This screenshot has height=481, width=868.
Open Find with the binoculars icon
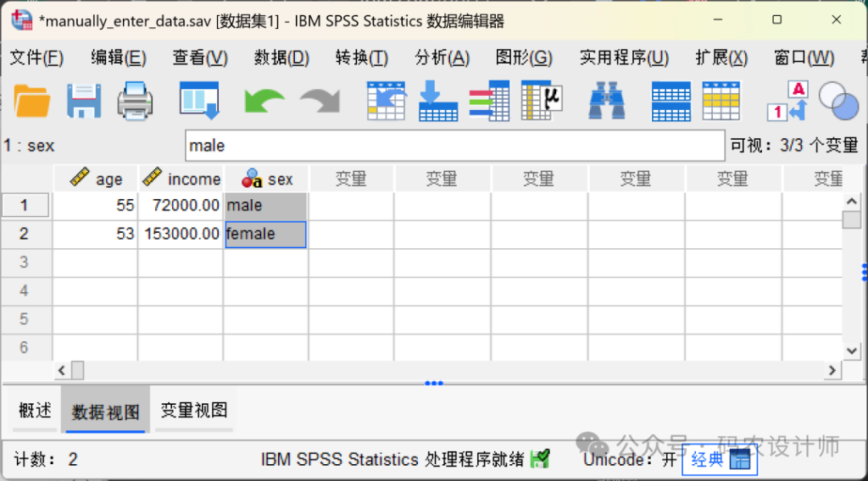[x=607, y=101]
